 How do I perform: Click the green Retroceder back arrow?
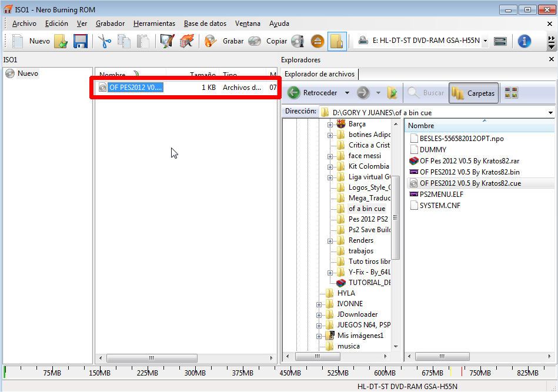[x=293, y=93]
